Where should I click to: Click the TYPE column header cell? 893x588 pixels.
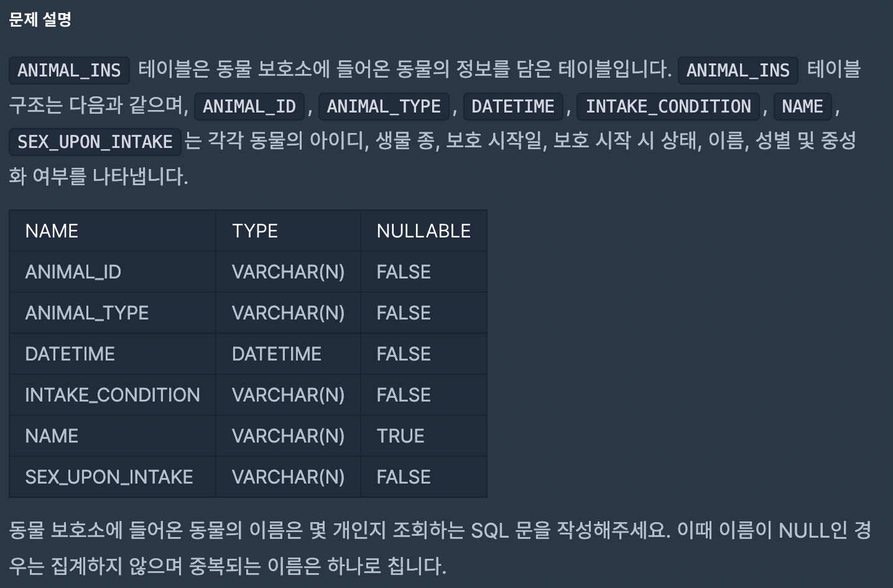(x=288, y=231)
